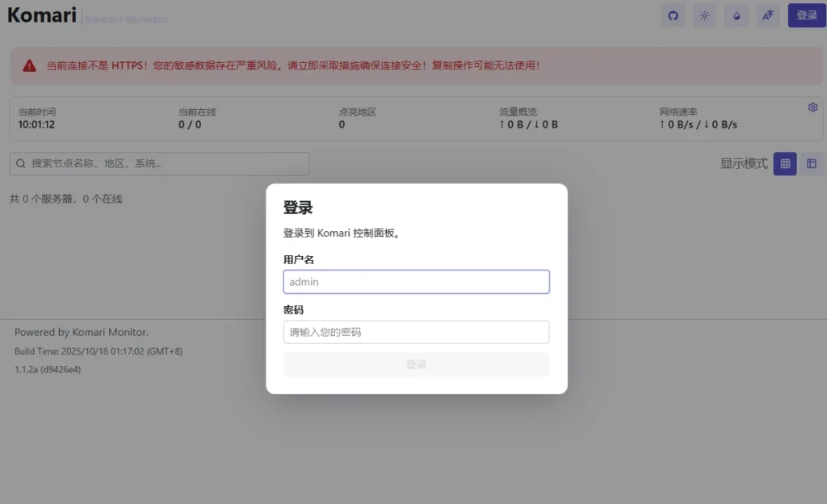The height and width of the screenshot is (504, 827).
Task: Switch to grid display mode
Action: pos(785,164)
